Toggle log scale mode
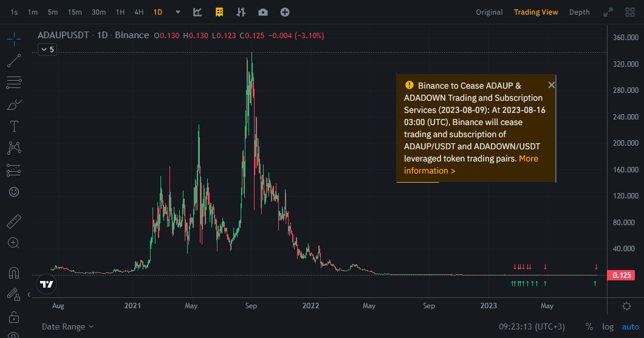 tap(608, 326)
